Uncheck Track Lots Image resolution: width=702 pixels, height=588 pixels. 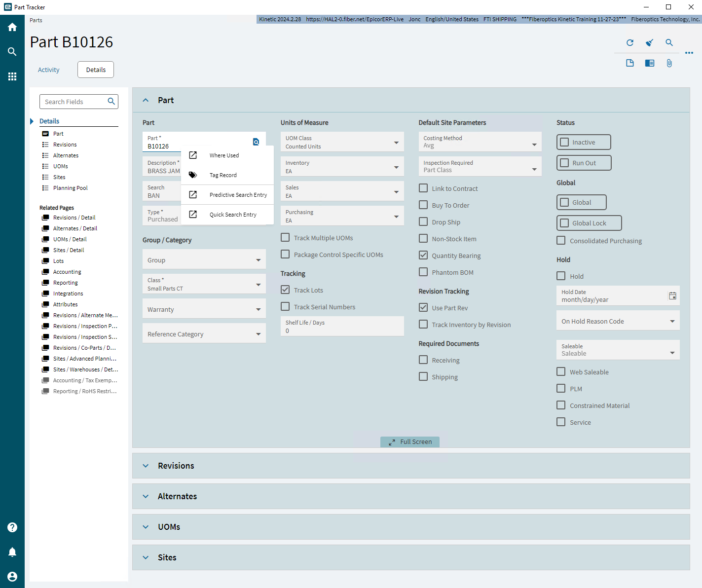tap(285, 290)
